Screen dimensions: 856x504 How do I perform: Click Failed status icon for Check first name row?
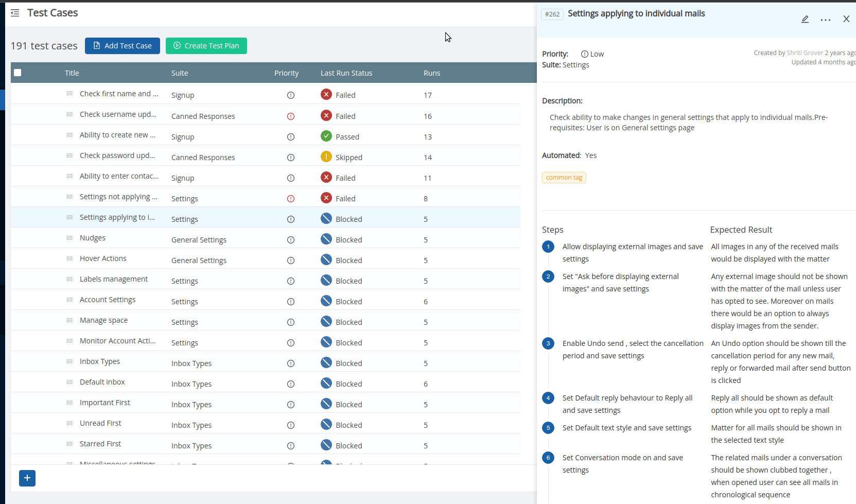tap(326, 94)
